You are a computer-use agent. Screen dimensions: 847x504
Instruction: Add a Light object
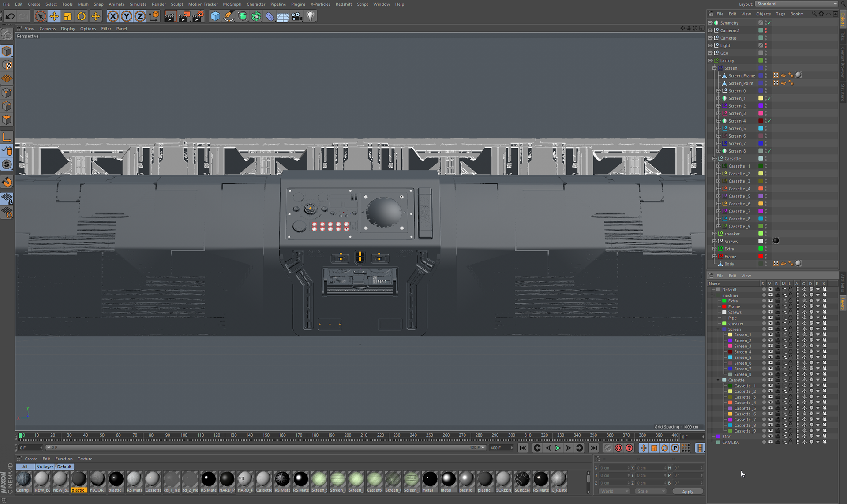[311, 16]
